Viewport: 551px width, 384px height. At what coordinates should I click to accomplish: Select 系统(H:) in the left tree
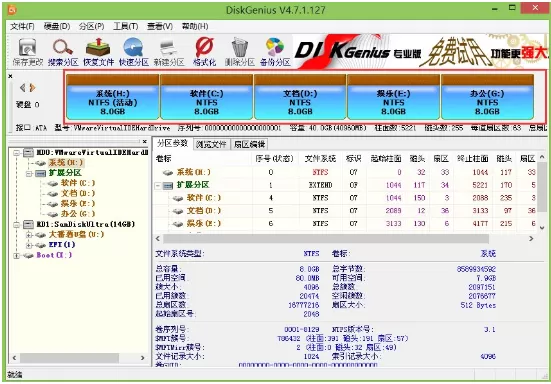click(x=66, y=163)
